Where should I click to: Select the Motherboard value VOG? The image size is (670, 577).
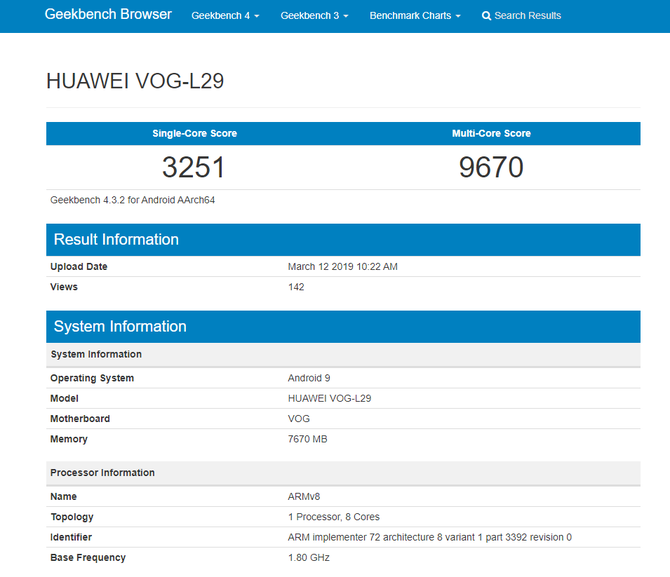click(x=299, y=419)
